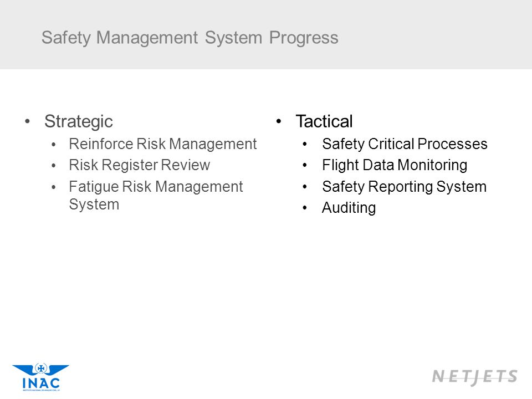Click the word System under Fatigue Risk Management
This screenshot has height=399, width=532.
coord(94,204)
